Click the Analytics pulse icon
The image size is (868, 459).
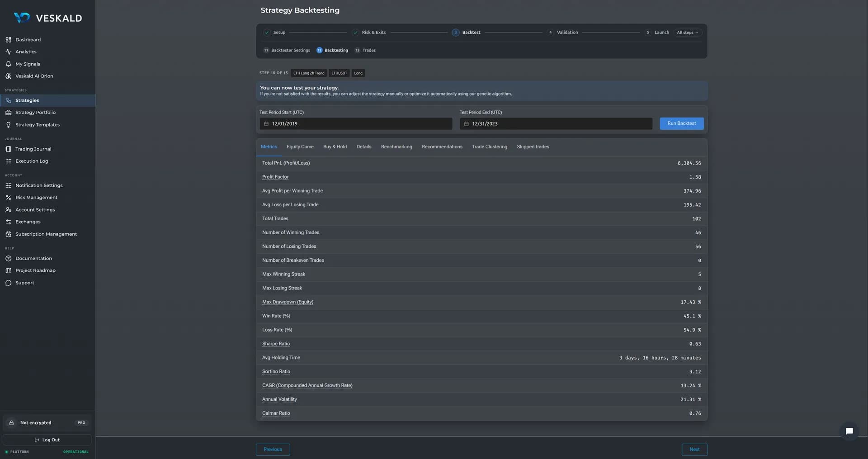[x=8, y=52]
